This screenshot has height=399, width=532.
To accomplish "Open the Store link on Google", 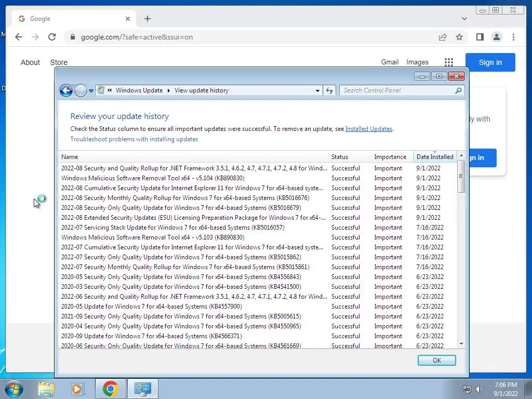I will [59, 62].
